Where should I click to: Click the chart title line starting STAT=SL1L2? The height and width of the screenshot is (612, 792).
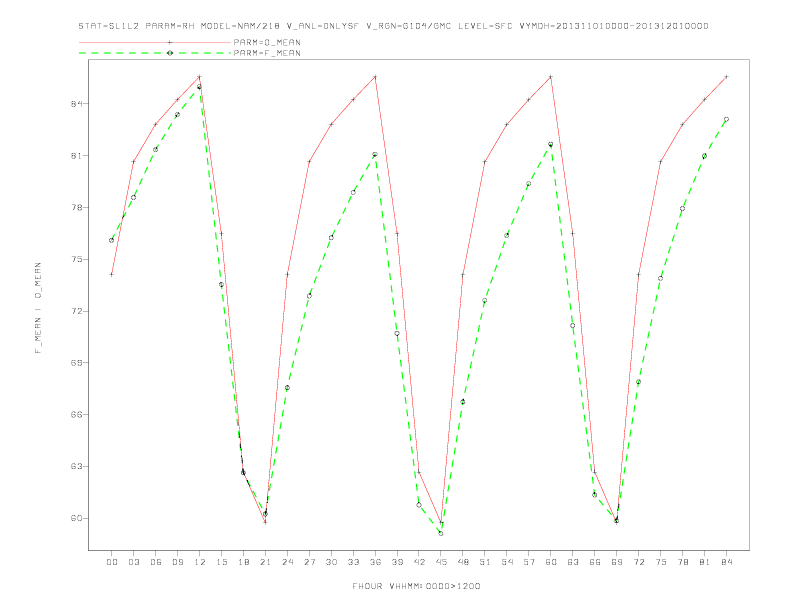(393, 26)
